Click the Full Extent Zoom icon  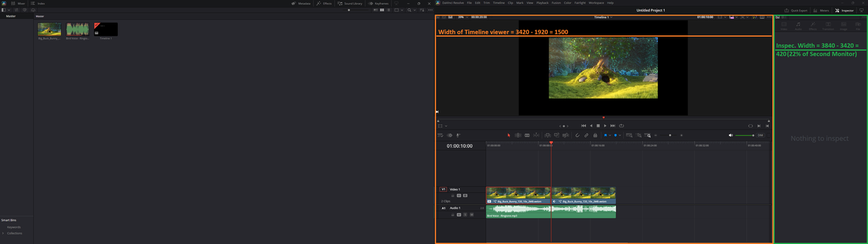(x=629, y=136)
